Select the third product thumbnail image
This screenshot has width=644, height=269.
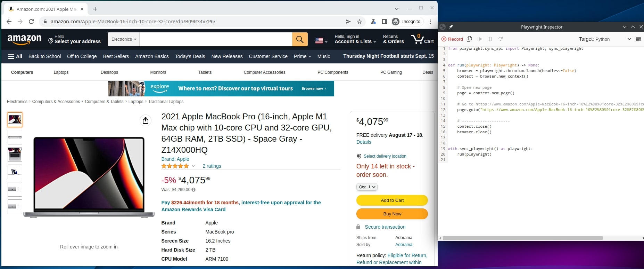pyautogui.click(x=15, y=155)
